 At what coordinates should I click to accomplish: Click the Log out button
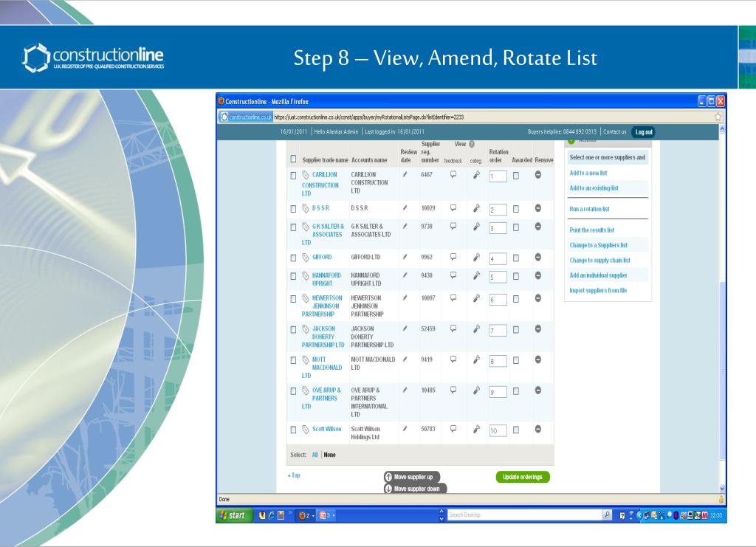click(644, 131)
